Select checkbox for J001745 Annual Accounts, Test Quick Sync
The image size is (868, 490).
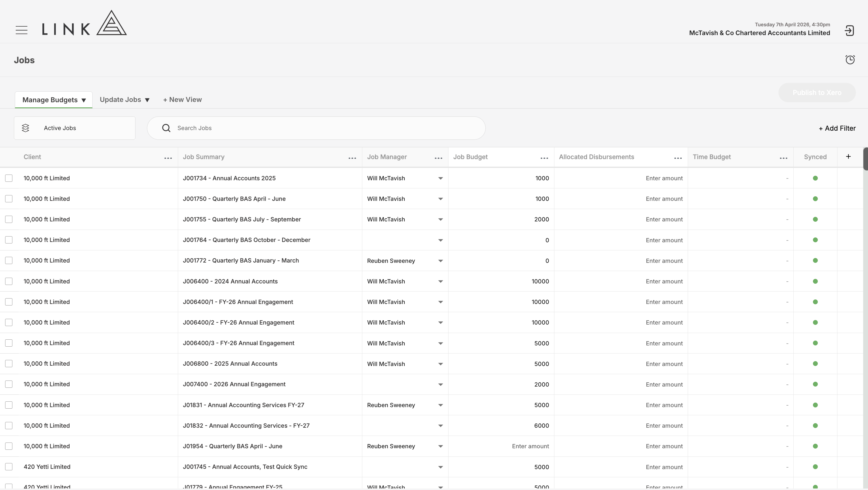coord(9,467)
